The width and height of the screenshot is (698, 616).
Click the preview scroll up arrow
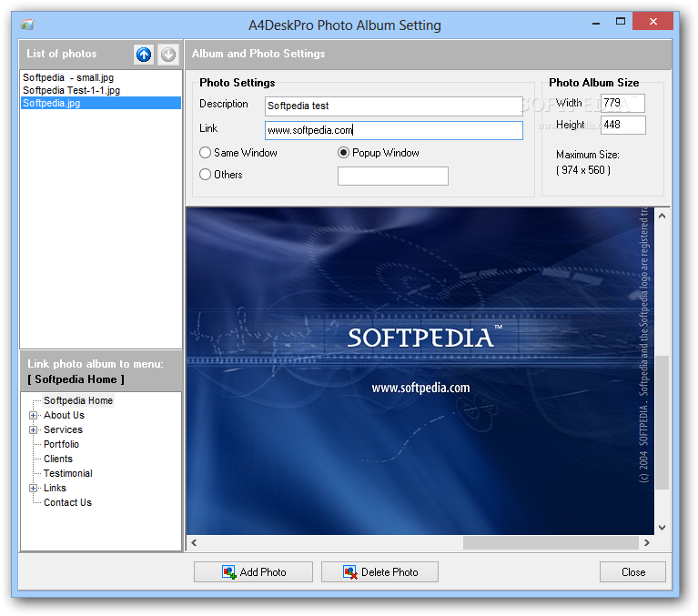pos(662,216)
